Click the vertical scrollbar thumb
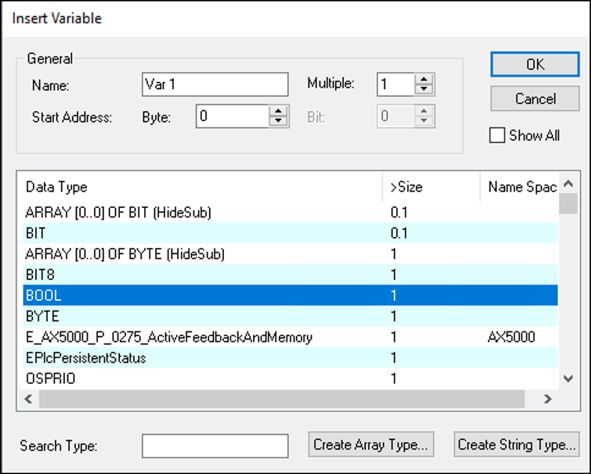 pyautogui.click(x=568, y=204)
